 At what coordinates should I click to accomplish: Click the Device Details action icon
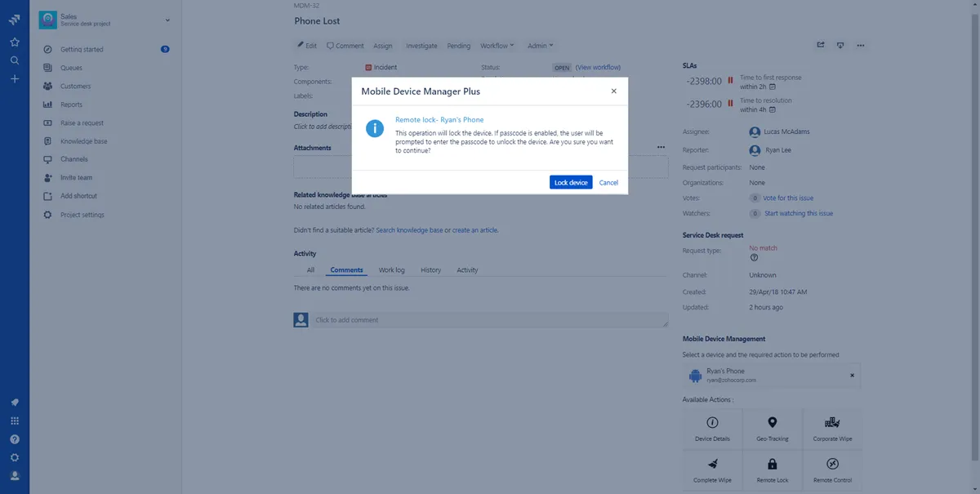tap(712, 422)
